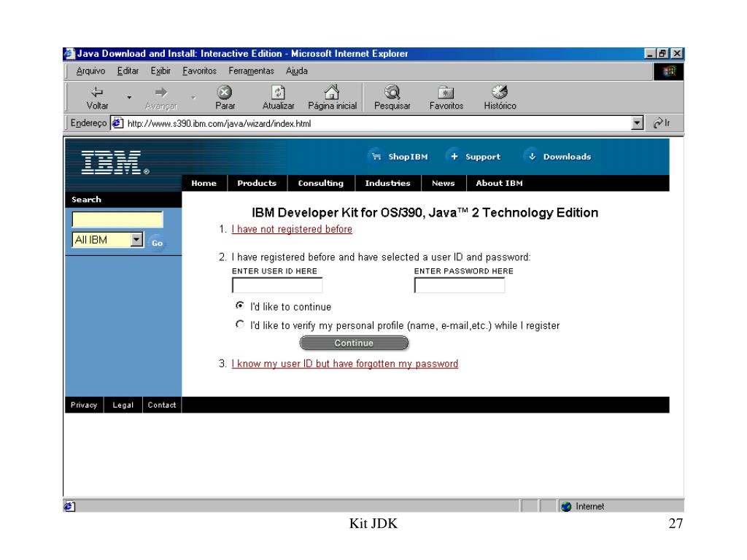The image size is (747, 560).
Task: Go to the Products tab
Action: [257, 183]
